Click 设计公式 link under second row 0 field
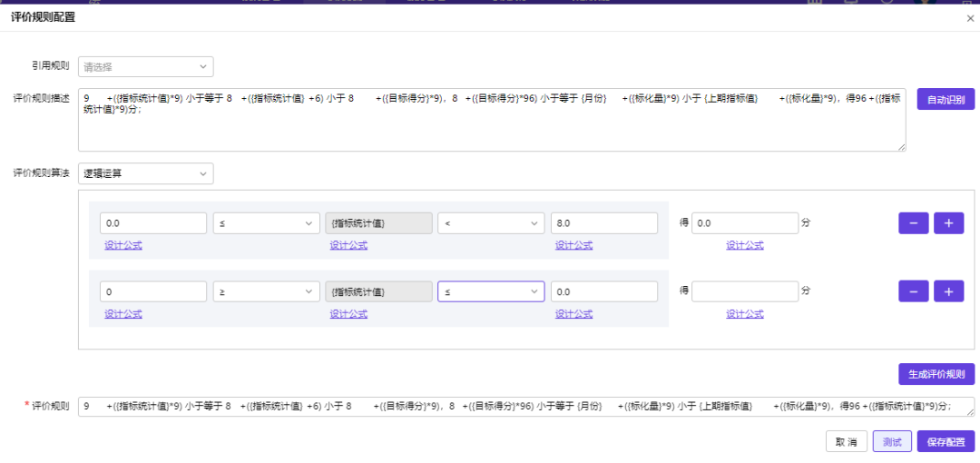The width and height of the screenshot is (980, 463). (123, 314)
